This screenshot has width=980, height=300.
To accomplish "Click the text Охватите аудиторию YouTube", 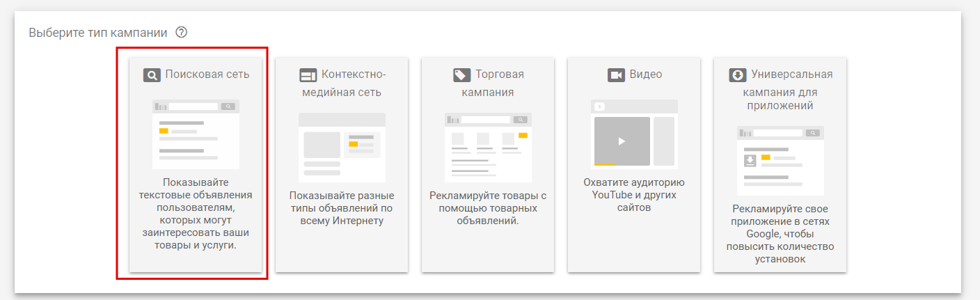I will tap(634, 195).
